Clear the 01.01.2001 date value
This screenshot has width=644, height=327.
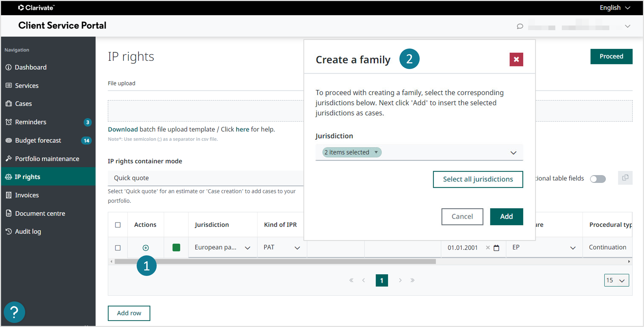(x=488, y=248)
